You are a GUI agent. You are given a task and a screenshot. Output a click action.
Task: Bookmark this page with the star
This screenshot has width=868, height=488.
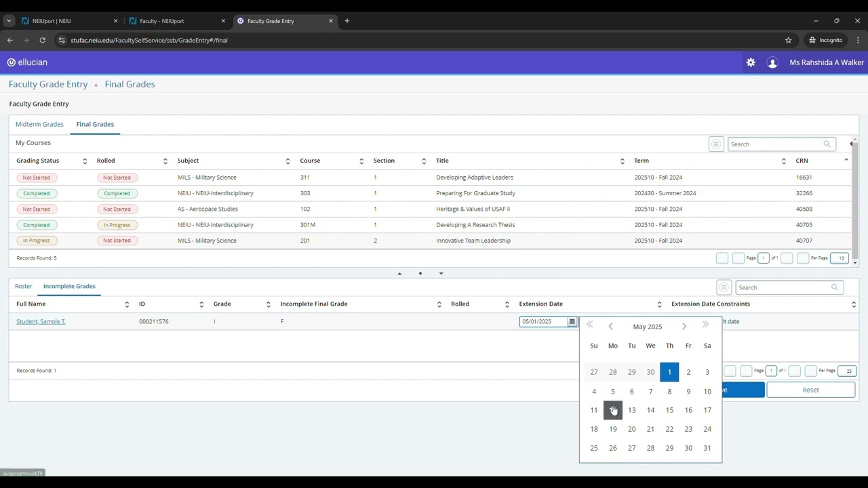coord(788,40)
